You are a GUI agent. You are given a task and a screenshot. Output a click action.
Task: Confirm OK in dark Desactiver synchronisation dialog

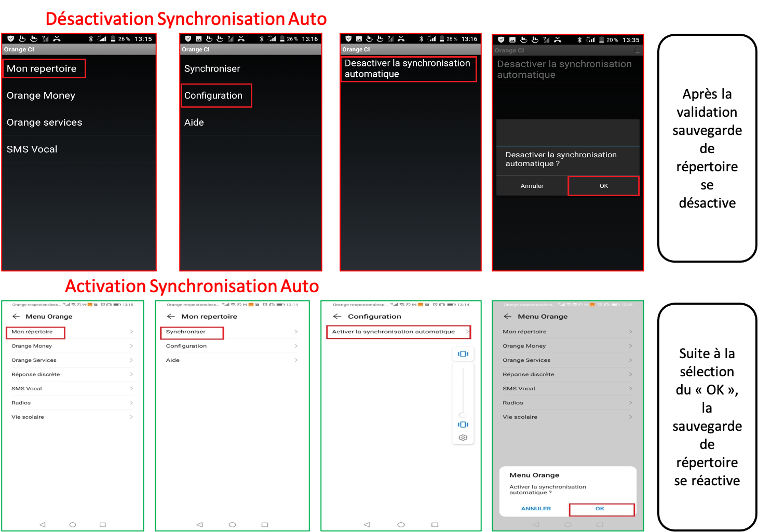(x=603, y=186)
